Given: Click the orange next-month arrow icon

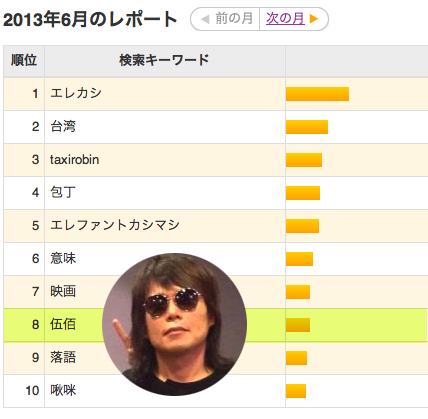Looking at the screenshot, I should (x=313, y=19).
